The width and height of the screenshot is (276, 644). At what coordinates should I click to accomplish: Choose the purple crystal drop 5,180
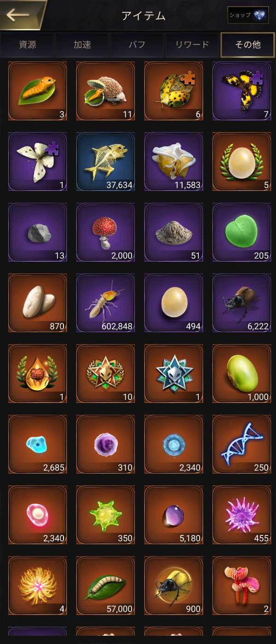pyautogui.click(x=174, y=515)
